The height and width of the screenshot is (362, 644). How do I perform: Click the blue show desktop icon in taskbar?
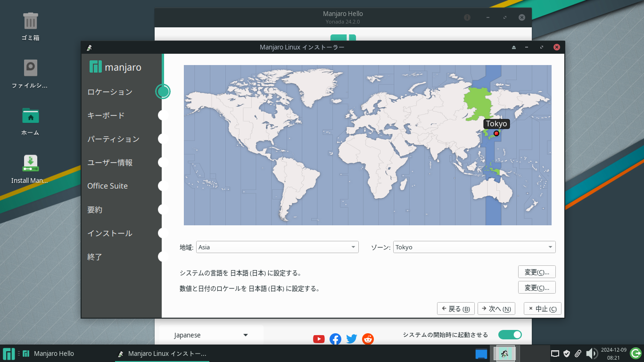(481, 354)
